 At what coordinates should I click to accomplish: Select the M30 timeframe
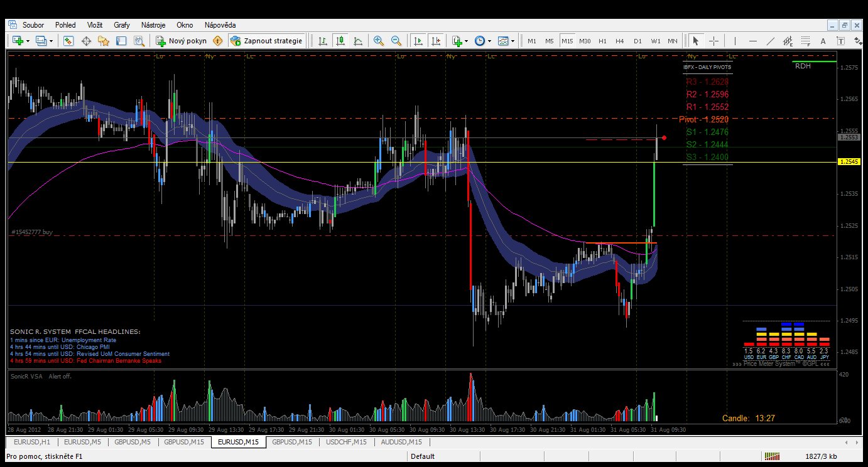coord(585,41)
